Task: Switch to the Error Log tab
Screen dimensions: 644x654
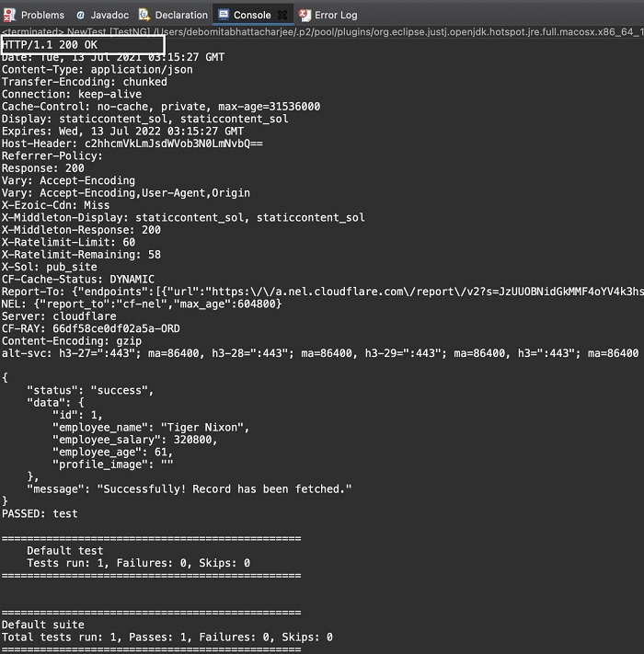Action: click(336, 15)
